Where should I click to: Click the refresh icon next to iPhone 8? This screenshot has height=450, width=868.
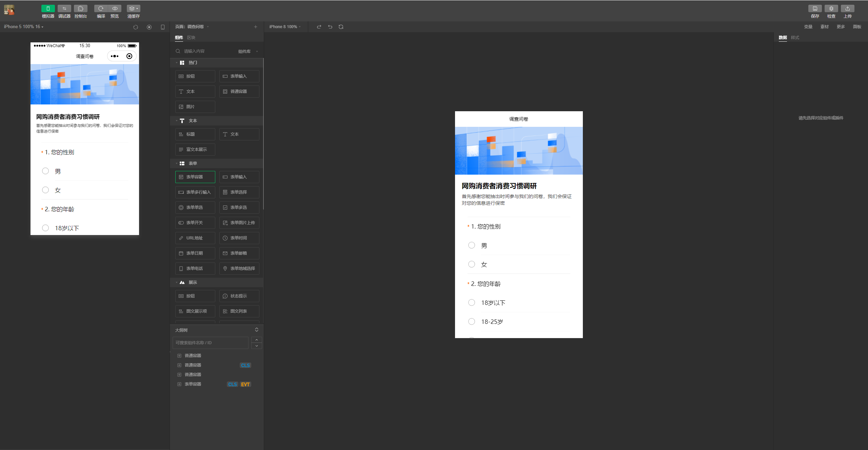[x=341, y=27]
